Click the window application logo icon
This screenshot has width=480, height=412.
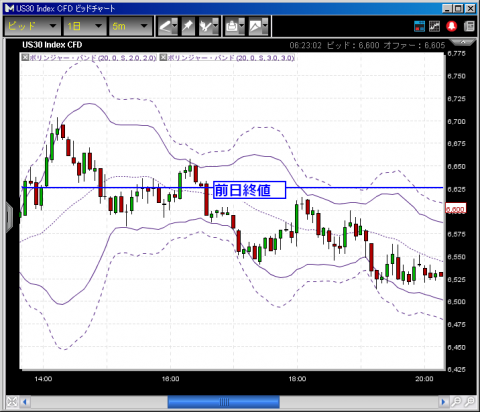pyautogui.click(x=9, y=8)
